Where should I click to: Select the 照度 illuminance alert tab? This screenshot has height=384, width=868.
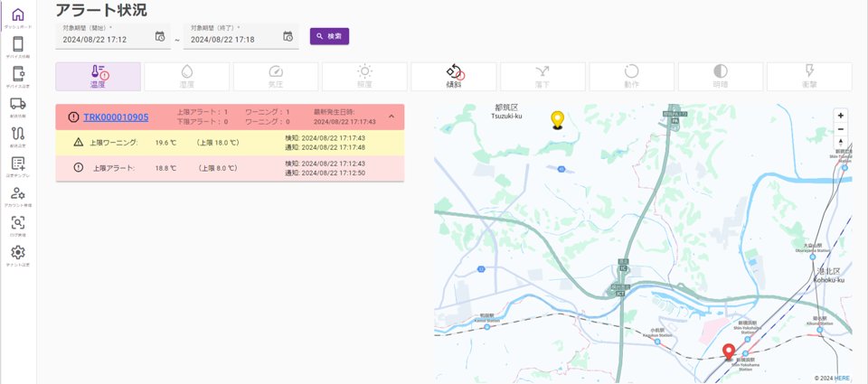[x=364, y=77]
